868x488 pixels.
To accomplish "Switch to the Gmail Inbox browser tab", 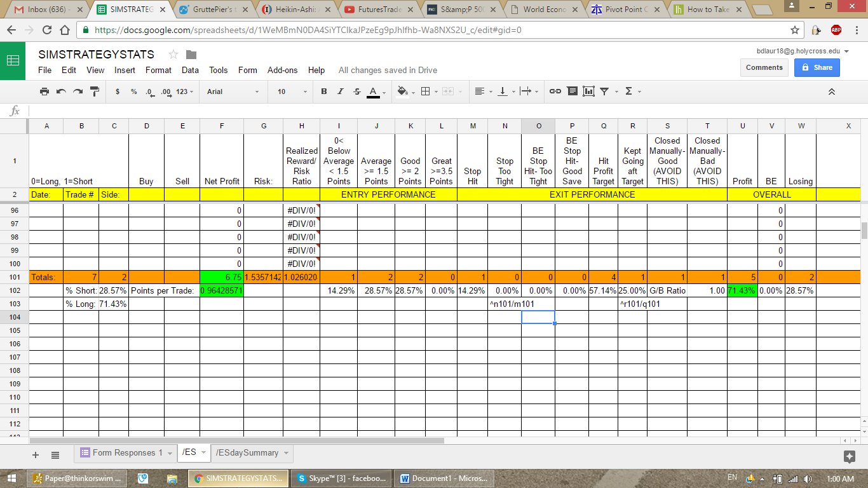I will pos(49,10).
